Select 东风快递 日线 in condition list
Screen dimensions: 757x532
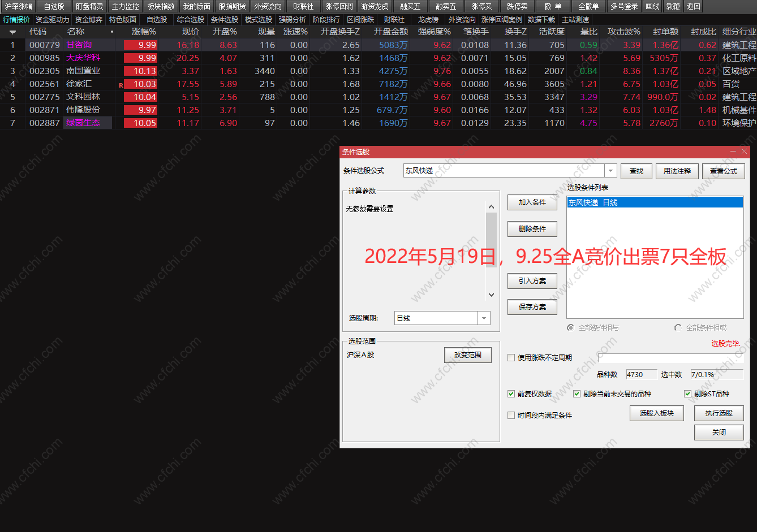[x=655, y=202]
